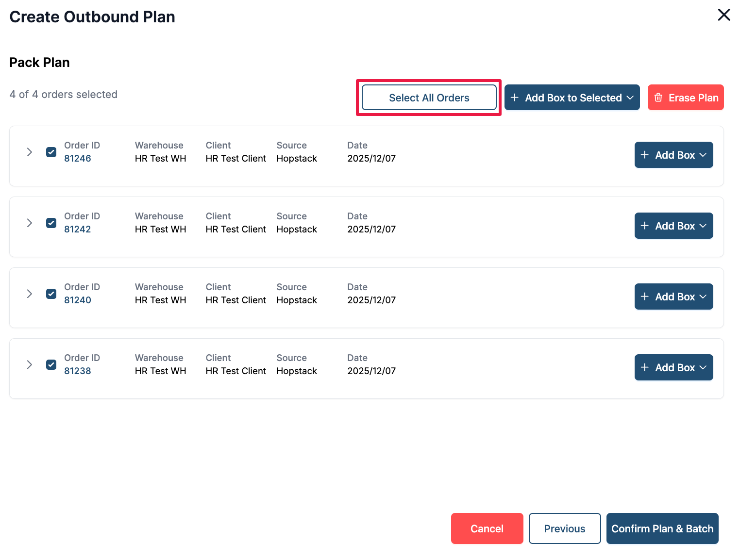
Task: Click Confirm Plan & Batch
Action: 662,528
